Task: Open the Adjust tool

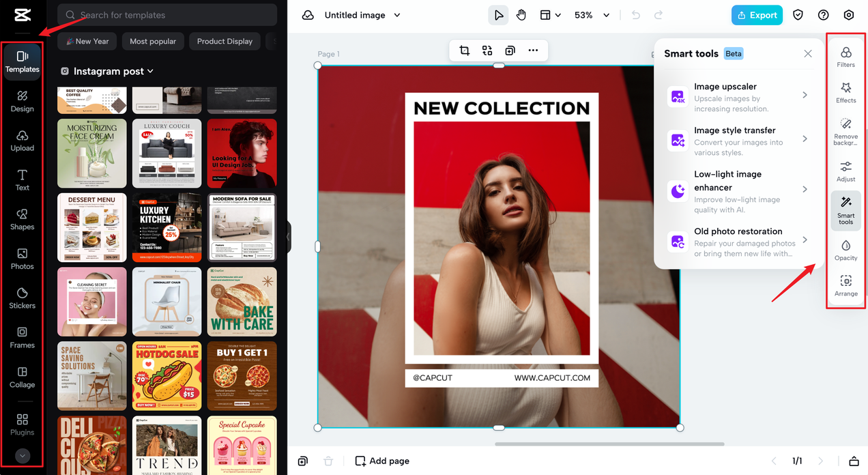Action: click(845, 171)
